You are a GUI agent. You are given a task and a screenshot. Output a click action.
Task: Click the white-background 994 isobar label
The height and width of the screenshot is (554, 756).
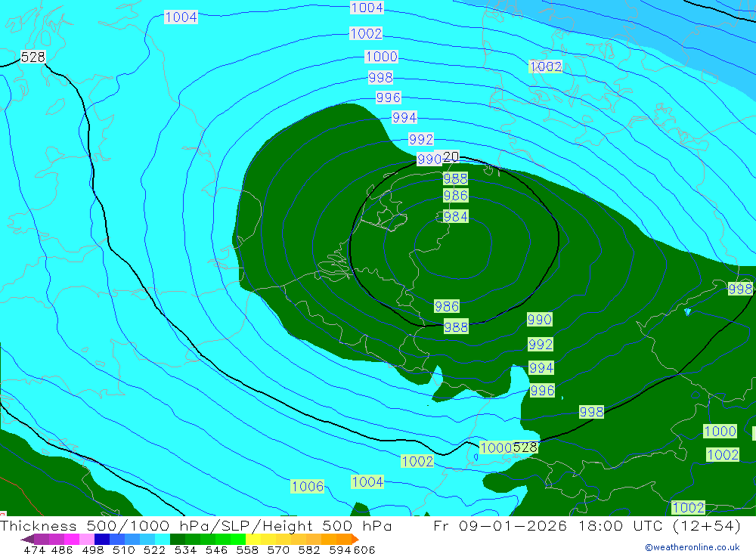pos(404,117)
